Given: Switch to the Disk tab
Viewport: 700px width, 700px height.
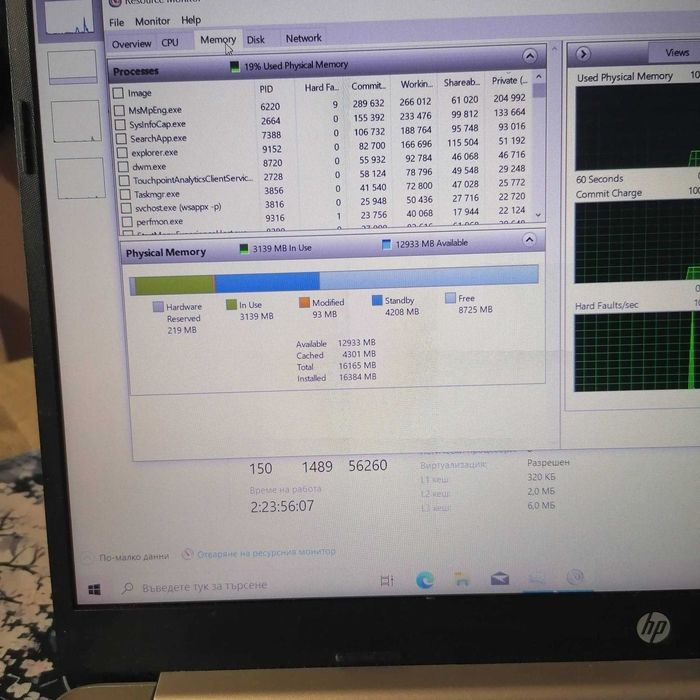Looking at the screenshot, I should 255,40.
